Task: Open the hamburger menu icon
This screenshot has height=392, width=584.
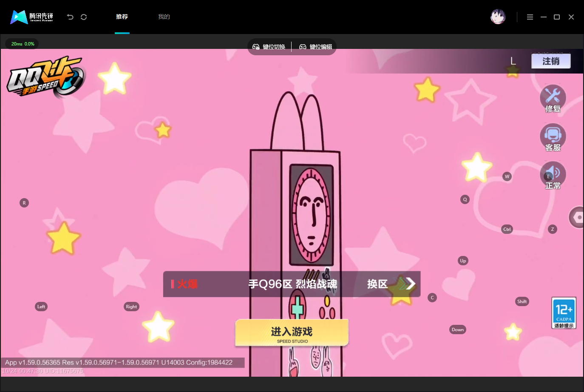Action: pos(530,17)
